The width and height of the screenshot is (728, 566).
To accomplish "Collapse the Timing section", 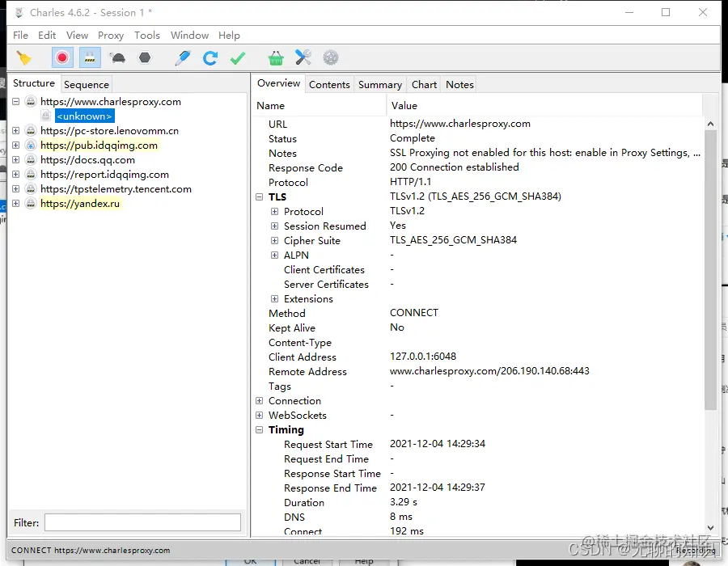I will pos(259,429).
